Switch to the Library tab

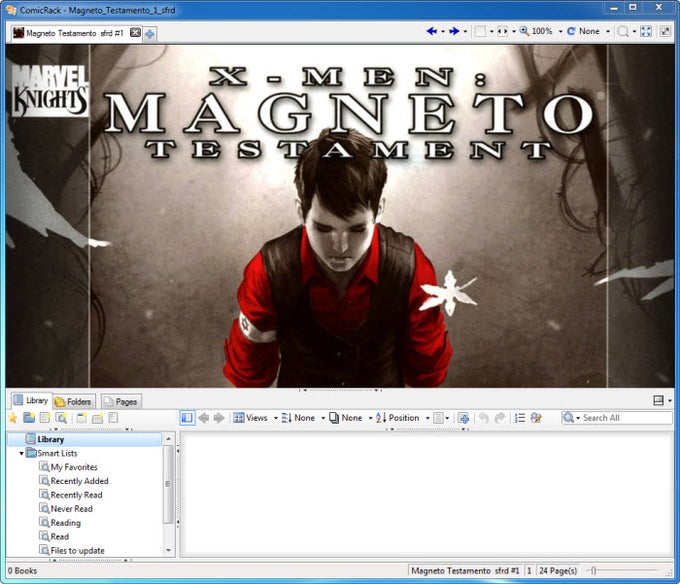click(x=30, y=401)
